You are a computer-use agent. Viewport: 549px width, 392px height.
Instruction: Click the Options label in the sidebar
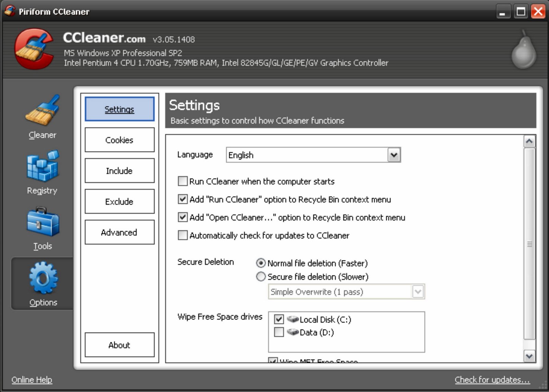click(43, 302)
